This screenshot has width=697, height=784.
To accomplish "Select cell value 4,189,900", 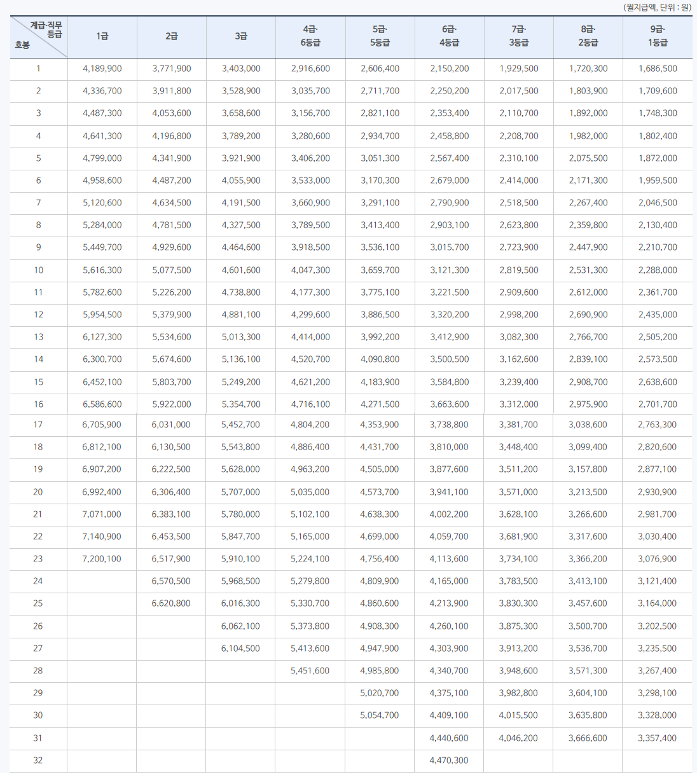I will (x=102, y=69).
